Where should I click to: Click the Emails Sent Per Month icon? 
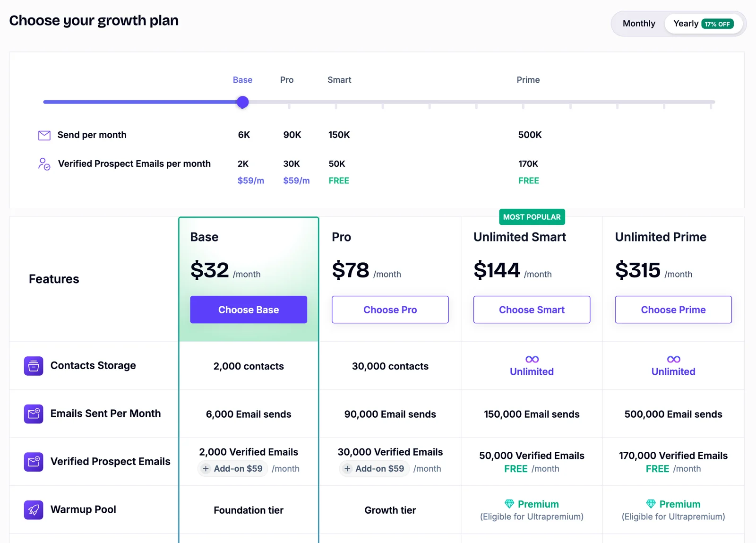pyautogui.click(x=34, y=414)
